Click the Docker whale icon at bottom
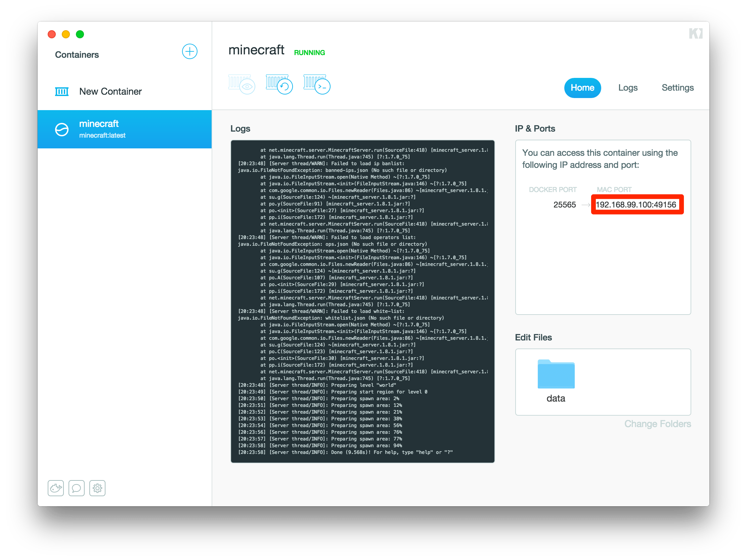 tap(56, 488)
